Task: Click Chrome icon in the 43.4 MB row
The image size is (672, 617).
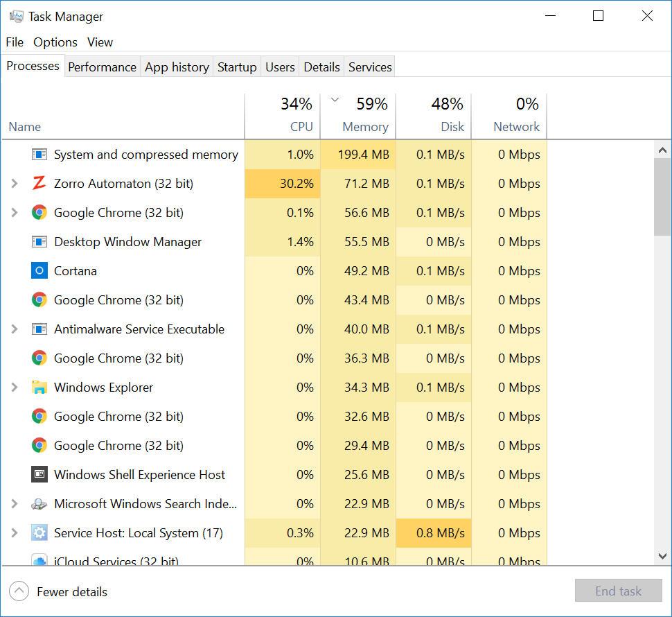Action: tap(39, 300)
